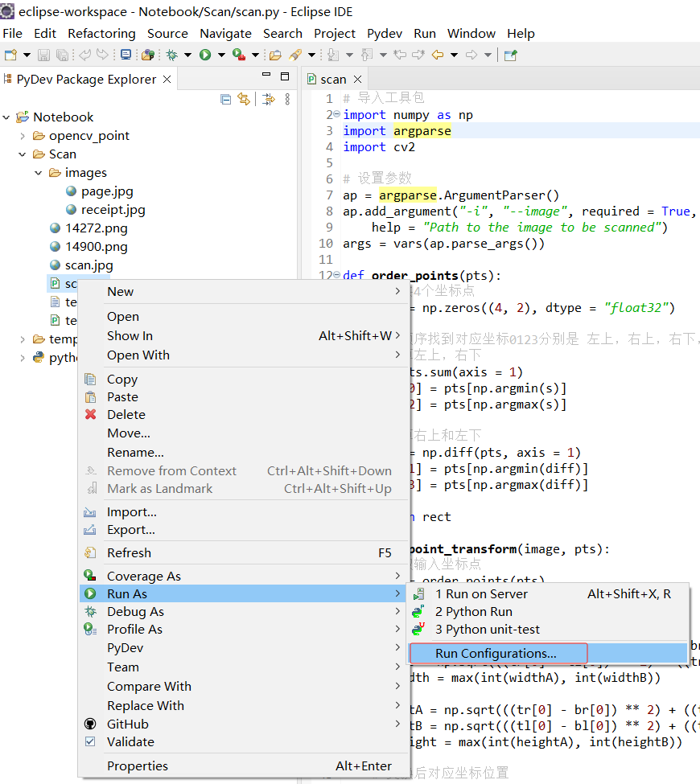This screenshot has width=700, height=784.
Task: Open the New wizard dropdown arrow
Action: point(27,55)
